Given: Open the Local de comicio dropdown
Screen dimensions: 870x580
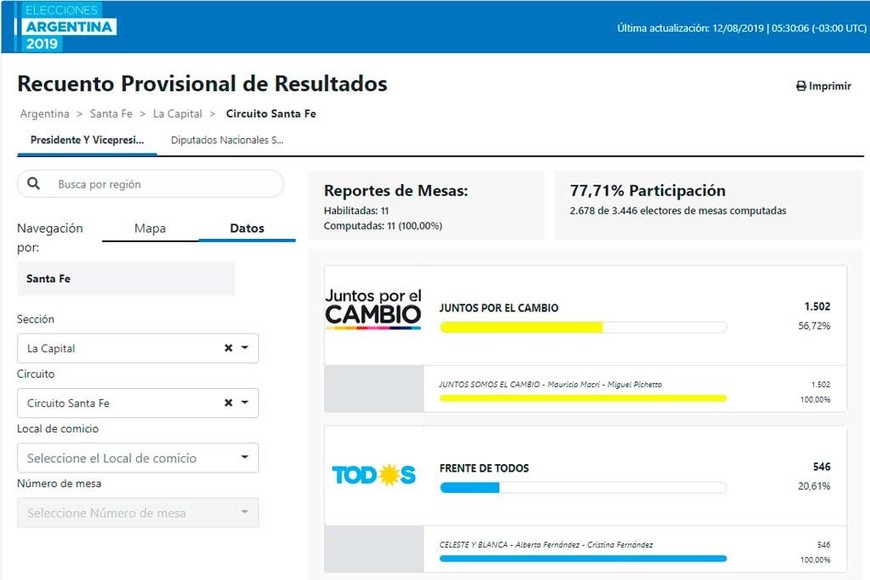Looking at the screenshot, I should [138, 458].
